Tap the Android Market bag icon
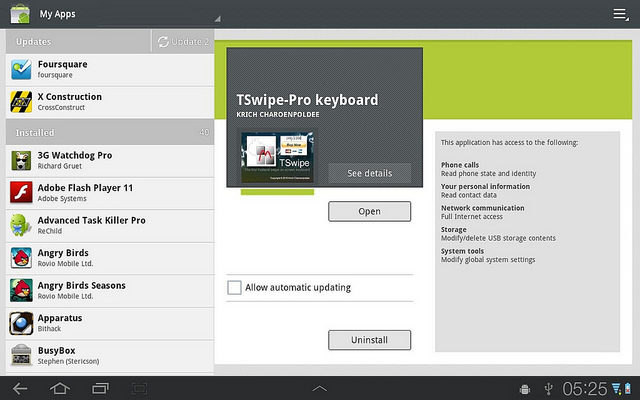This screenshot has width=640, height=400. click(20, 13)
